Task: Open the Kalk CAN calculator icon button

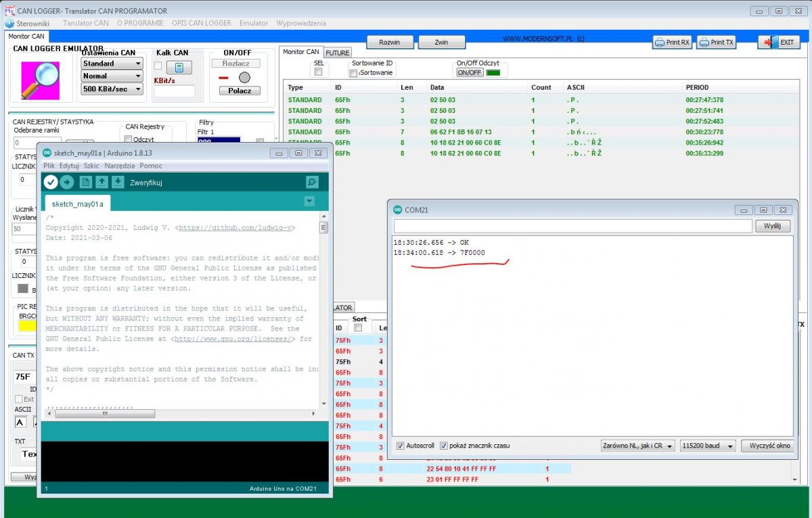Action: pos(179,67)
